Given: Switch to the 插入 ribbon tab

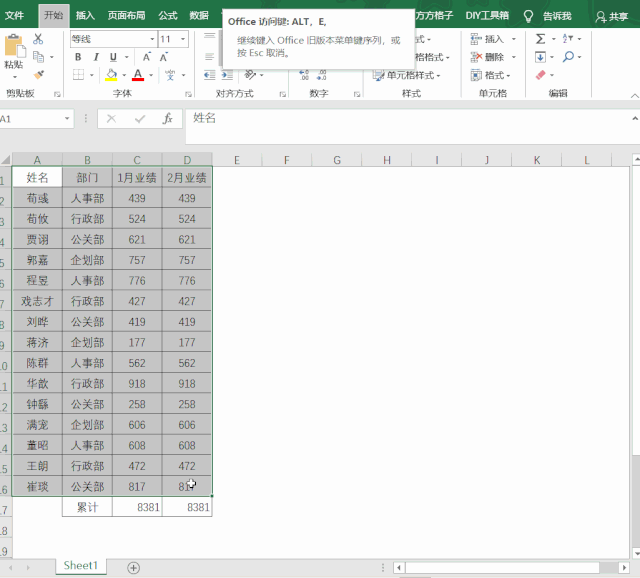Looking at the screenshot, I should [85, 16].
